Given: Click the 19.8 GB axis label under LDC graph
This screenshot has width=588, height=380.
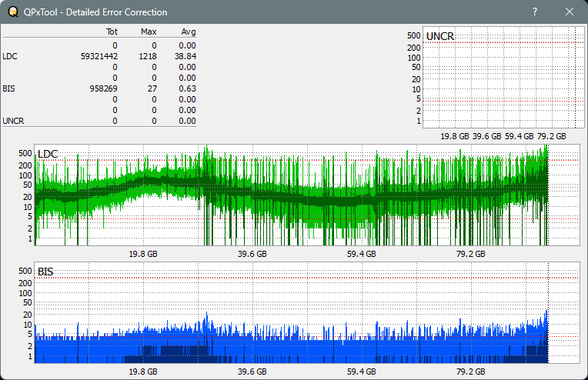Looking at the screenshot, I should pyautogui.click(x=143, y=254).
